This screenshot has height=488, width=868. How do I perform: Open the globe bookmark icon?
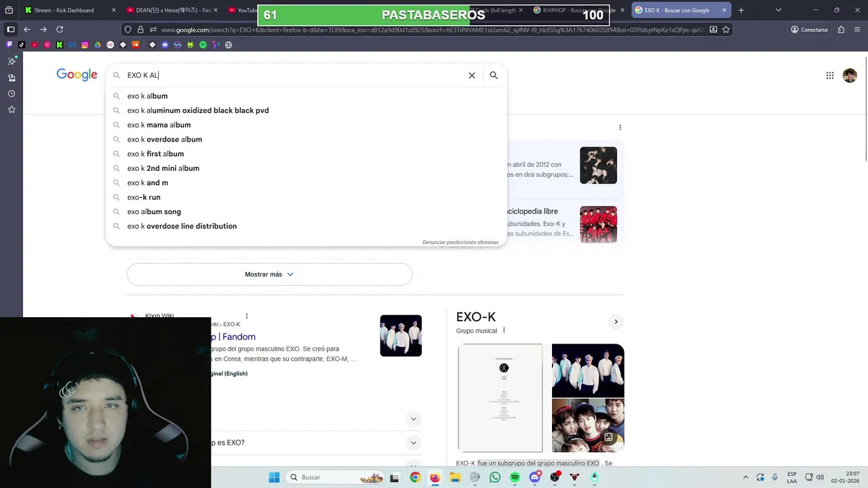[x=229, y=45]
